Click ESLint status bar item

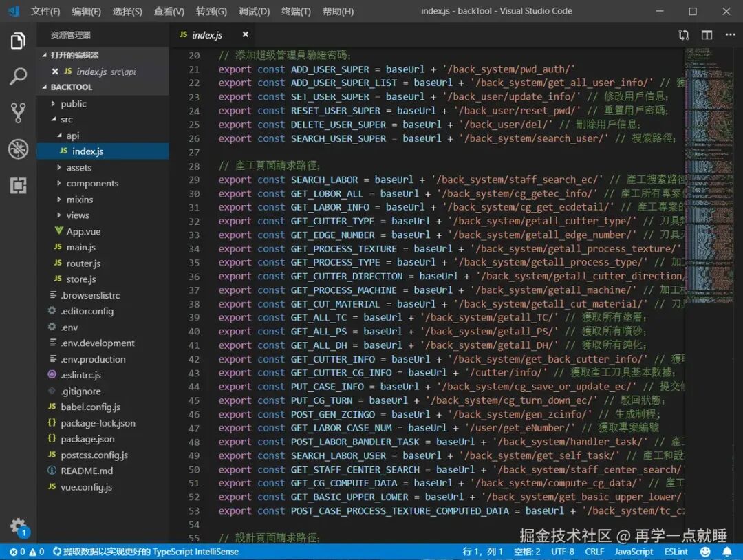pos(676,552)
